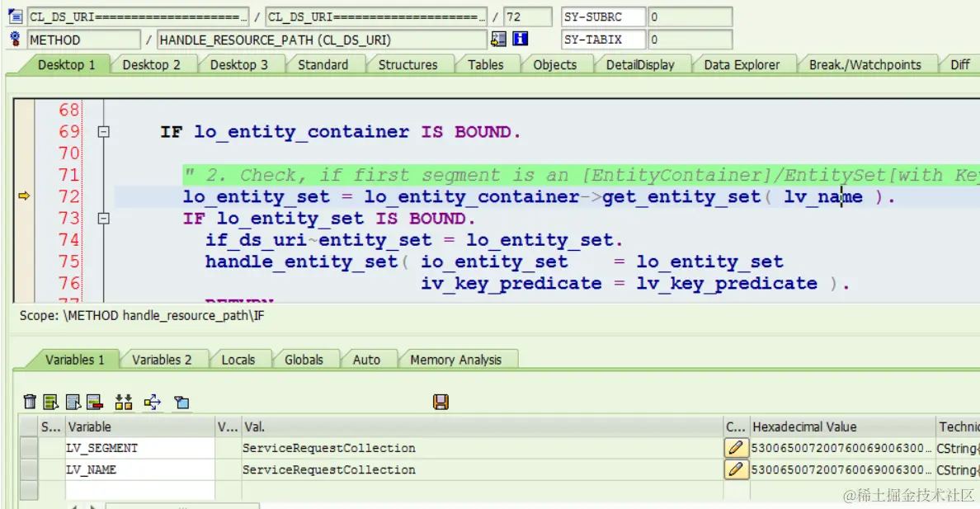
Task: Click the breakpoint margin beside line 69
Action: point(25,132)
